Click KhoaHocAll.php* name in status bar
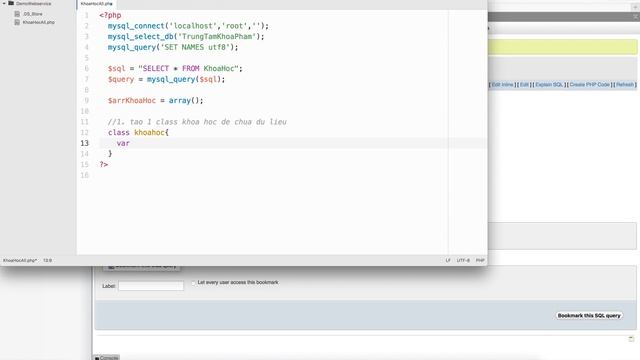The image size is (640, 360). pos(20,260)
